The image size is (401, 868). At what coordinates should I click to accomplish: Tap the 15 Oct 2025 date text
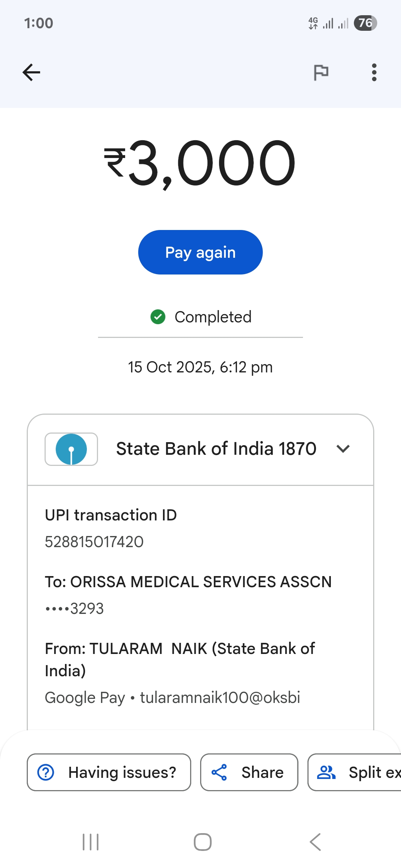point(200,367)
